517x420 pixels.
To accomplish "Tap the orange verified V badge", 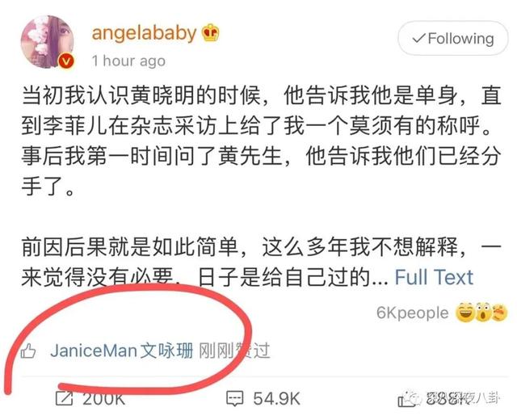I will pyautogui.click(x=66, y=61).
